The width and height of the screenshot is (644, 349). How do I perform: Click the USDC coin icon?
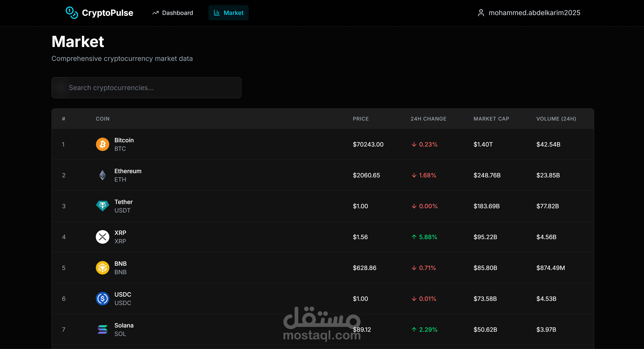102,299
